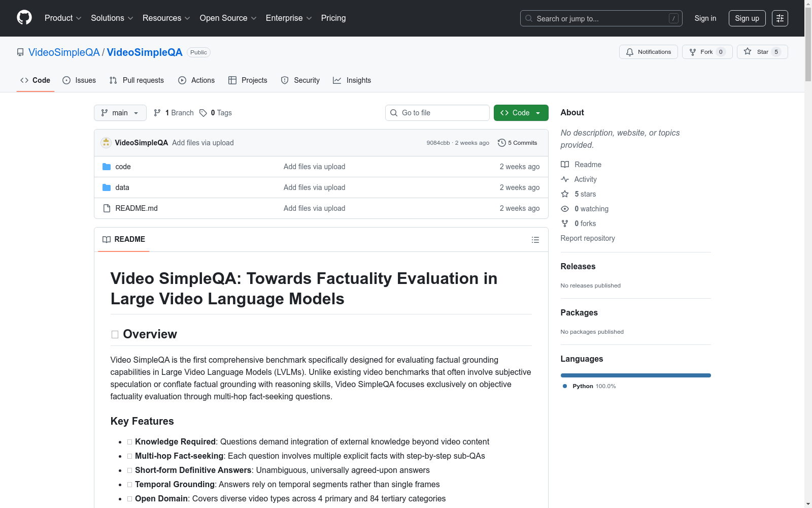Open the README.md file name
This screenshot has height=508, width=812.
coord(137,208)
